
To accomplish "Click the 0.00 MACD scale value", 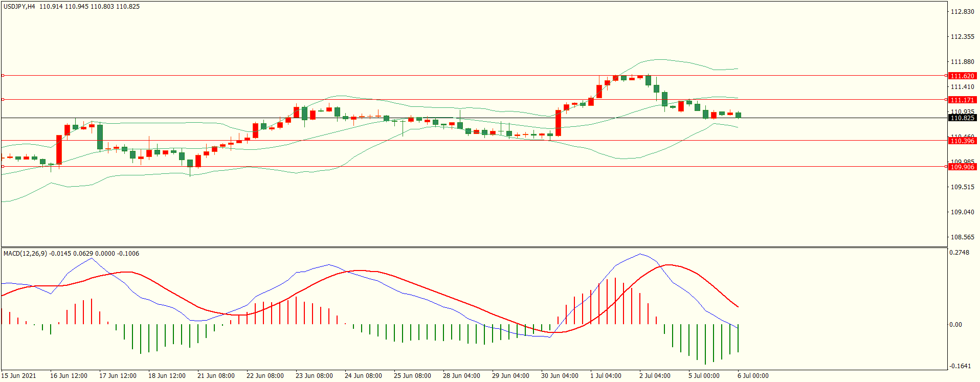I will point(955,325).
